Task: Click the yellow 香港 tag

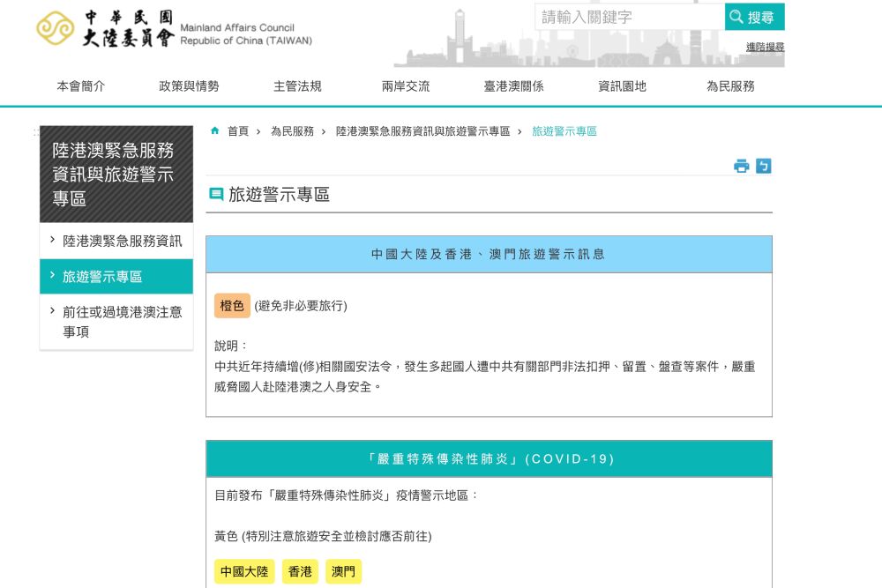Action: click(300, 572)
